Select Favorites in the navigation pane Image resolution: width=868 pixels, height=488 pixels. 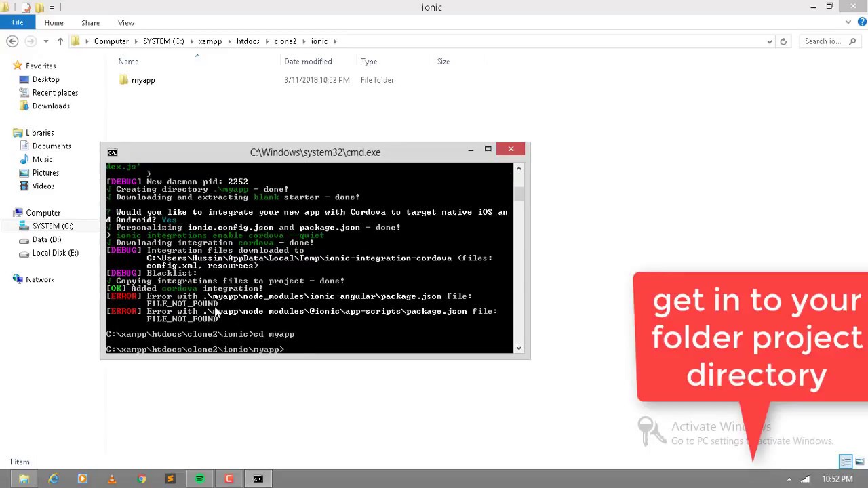tap(41, 66)
